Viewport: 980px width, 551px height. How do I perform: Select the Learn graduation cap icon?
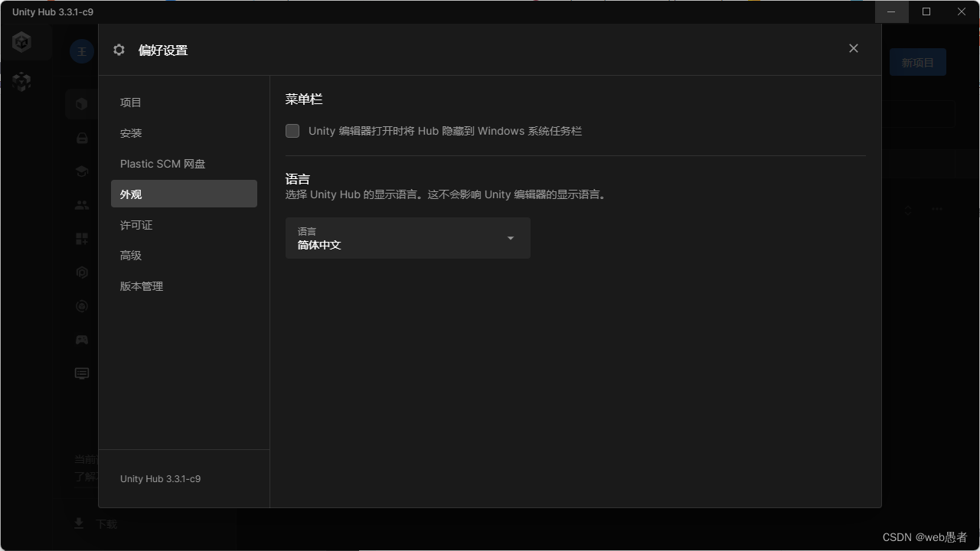pos(82,171)
